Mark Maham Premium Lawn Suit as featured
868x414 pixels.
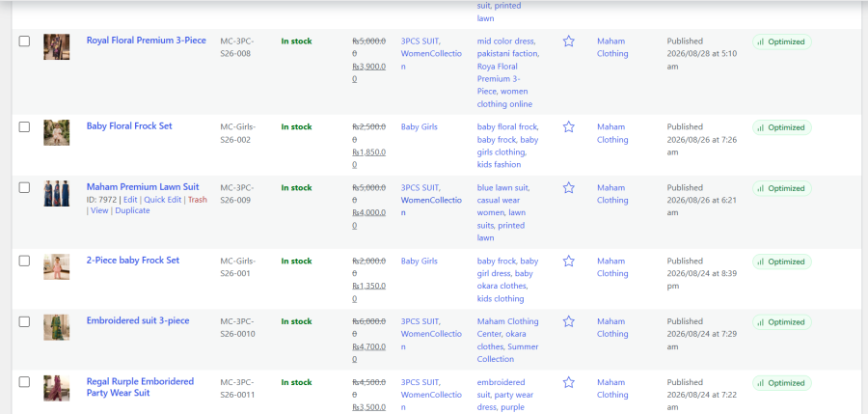[x=568, y=188]
